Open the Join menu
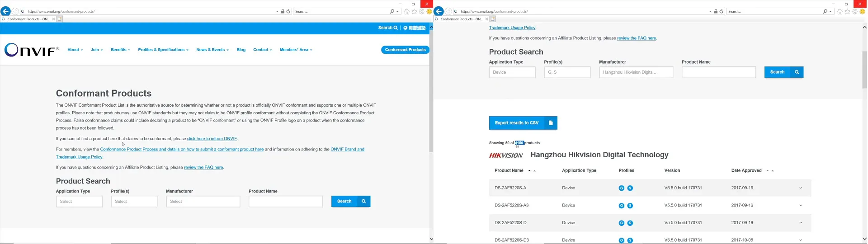 pos(97,50)
